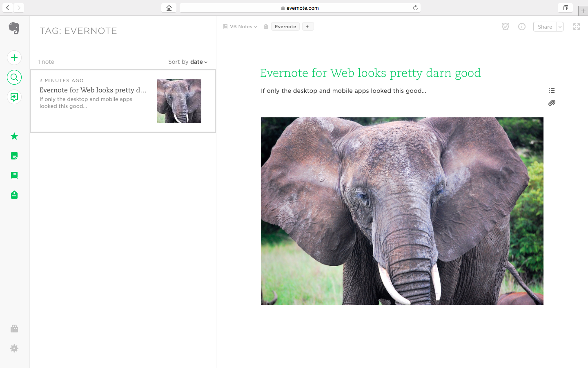Select the Evernote tag chip
Image resolution: width=588 pixels, height=368 pixels.
coord(285,27)
